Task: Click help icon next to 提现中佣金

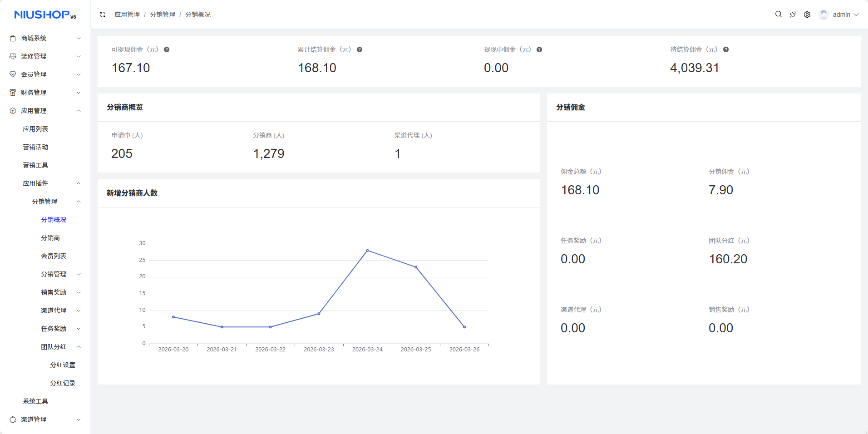Action: tap(539, 49)
